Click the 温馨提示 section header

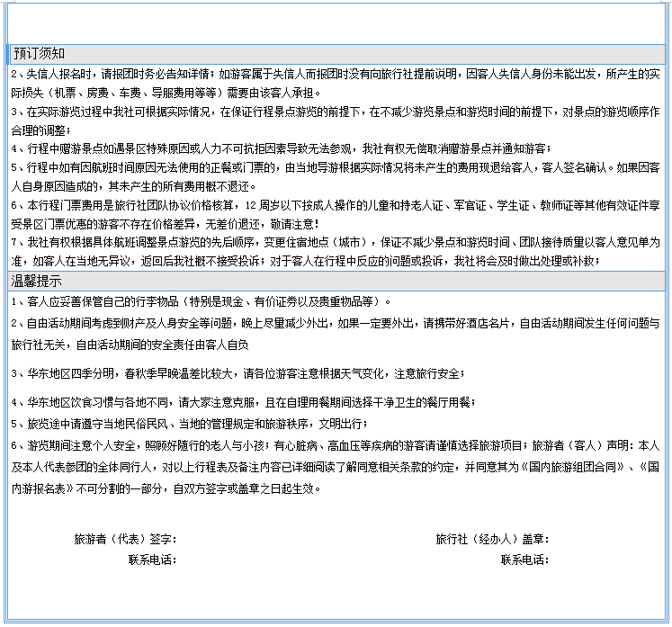(39, 282)
